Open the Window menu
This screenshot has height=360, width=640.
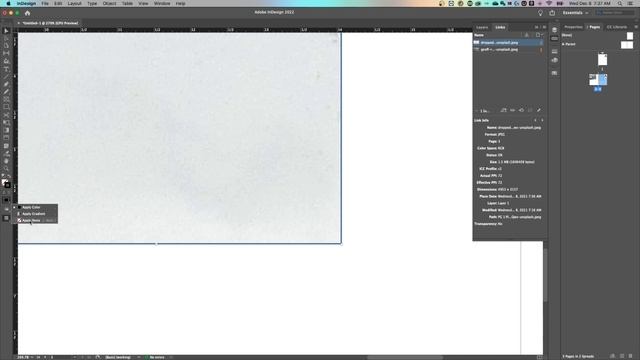tap(162, 3)
